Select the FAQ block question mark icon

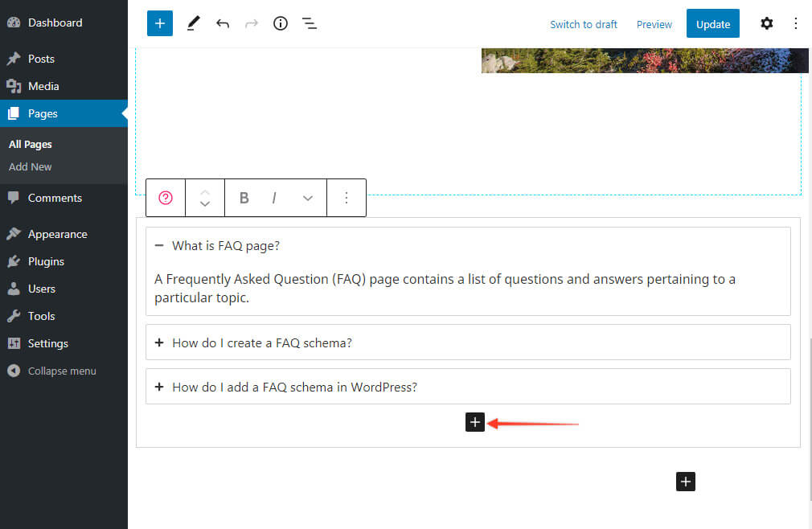[165, 197]
